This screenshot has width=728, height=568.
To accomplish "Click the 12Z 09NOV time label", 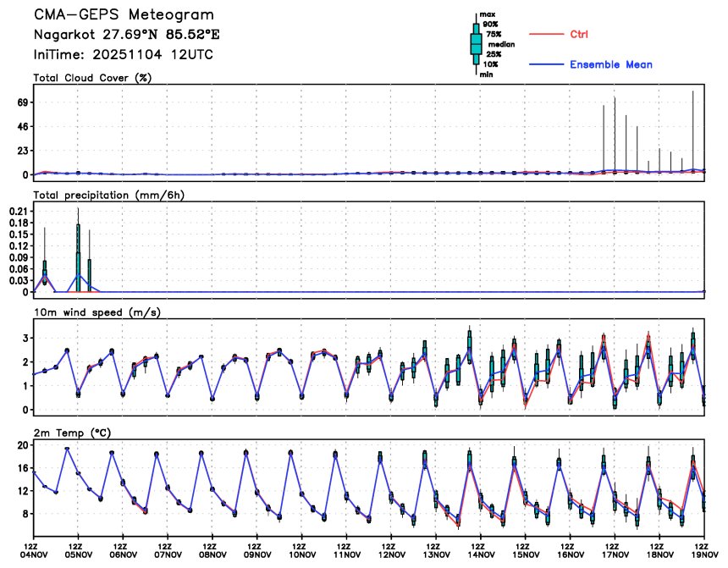I will (256, 550).
